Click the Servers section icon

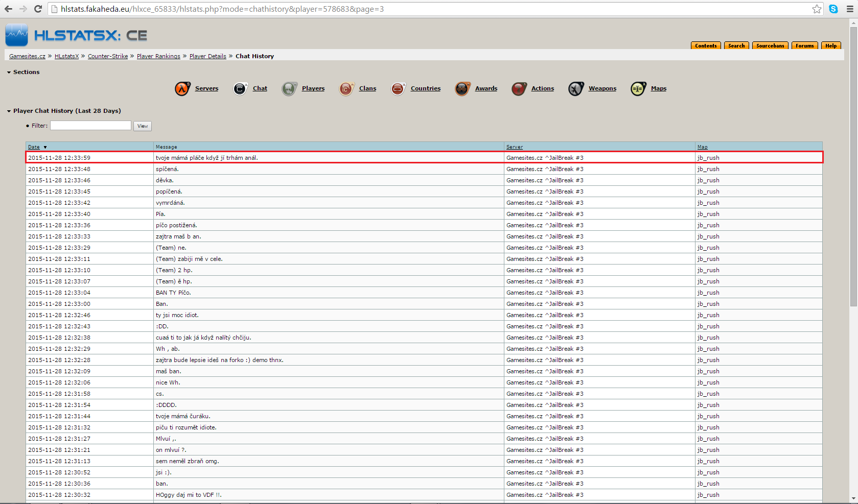click(182, 89)
